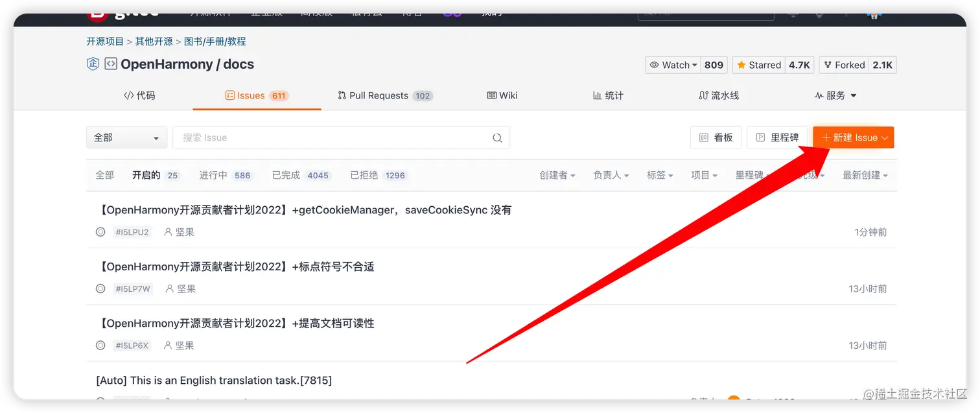Click the enterprise shield badge beside OpenHarmony
This screenshot has width=980, height=413.
[x=93, y=64]
